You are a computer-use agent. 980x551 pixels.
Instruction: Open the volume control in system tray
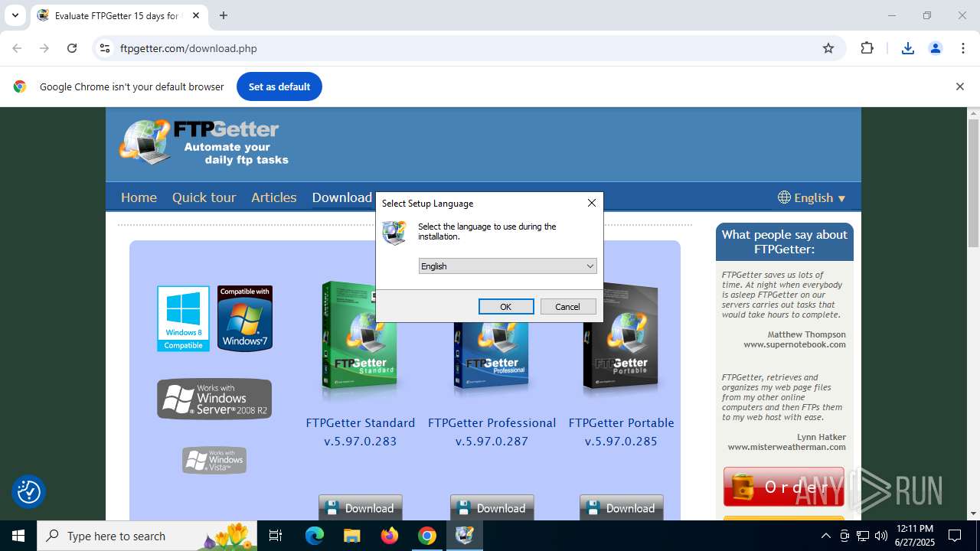[x=881, y=536]
